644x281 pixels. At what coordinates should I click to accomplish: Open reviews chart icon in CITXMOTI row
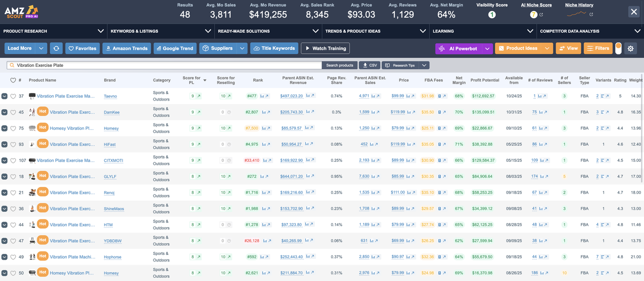click(542, 160)
